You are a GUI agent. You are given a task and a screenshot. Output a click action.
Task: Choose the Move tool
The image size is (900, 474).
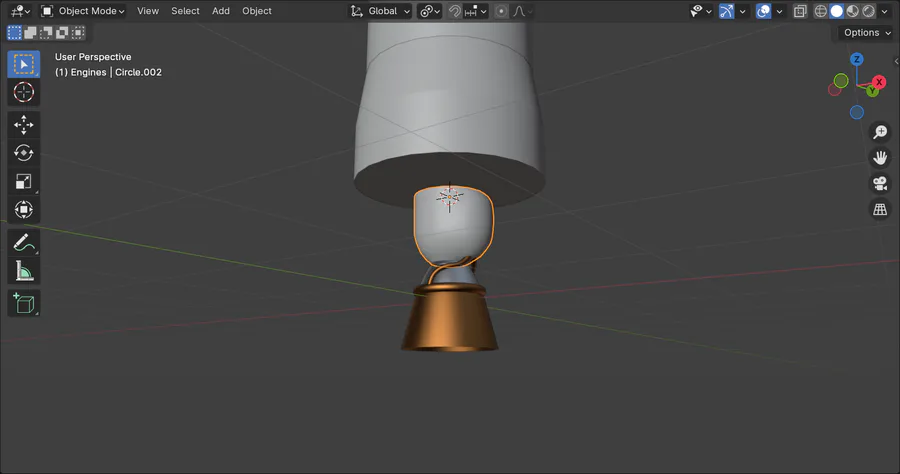tap(24, 125)
